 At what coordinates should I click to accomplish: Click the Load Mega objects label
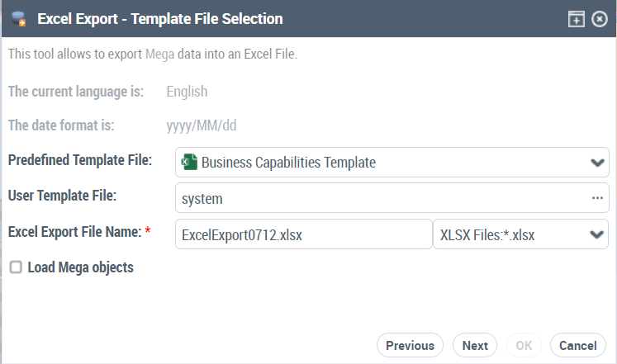(80, 267)
